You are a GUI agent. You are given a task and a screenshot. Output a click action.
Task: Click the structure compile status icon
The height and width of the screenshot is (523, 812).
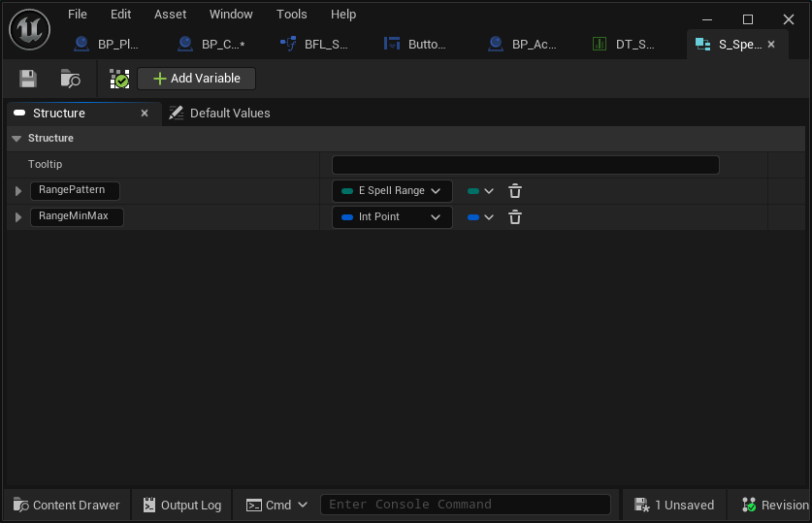tap(119, 79)
